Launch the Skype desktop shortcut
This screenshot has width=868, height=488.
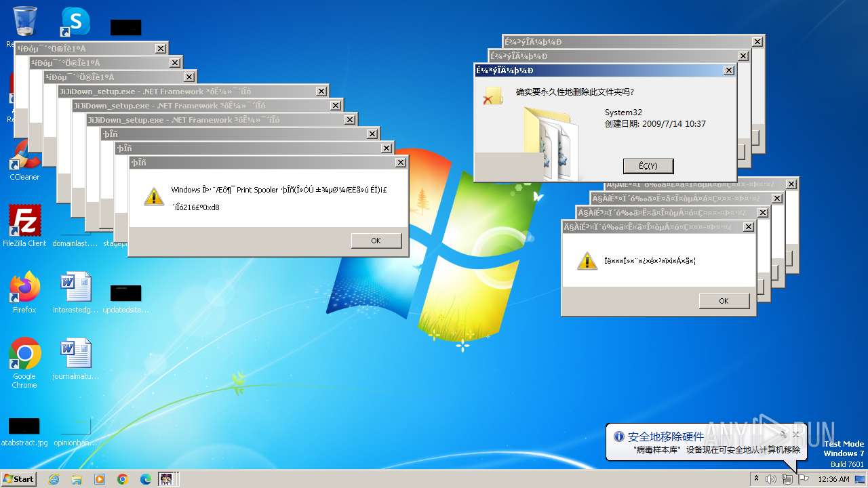pyautogui.click(x=75, y=22)
